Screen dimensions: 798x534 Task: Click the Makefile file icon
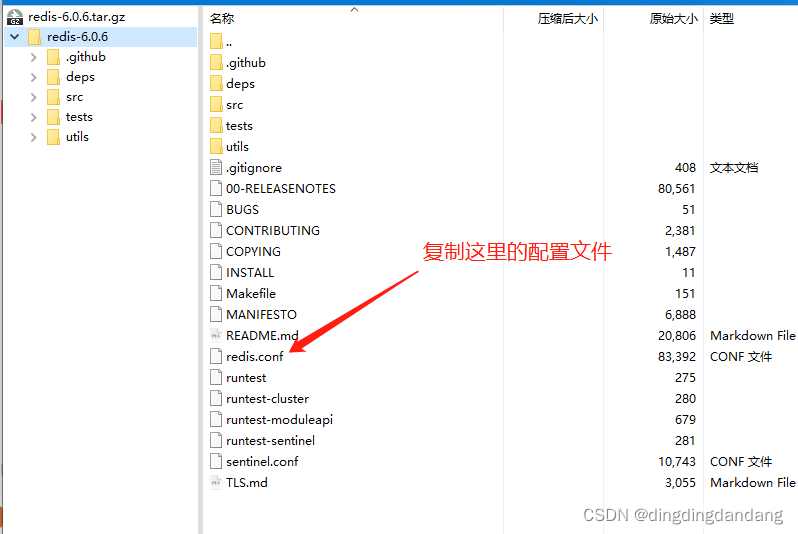point(216,293)
